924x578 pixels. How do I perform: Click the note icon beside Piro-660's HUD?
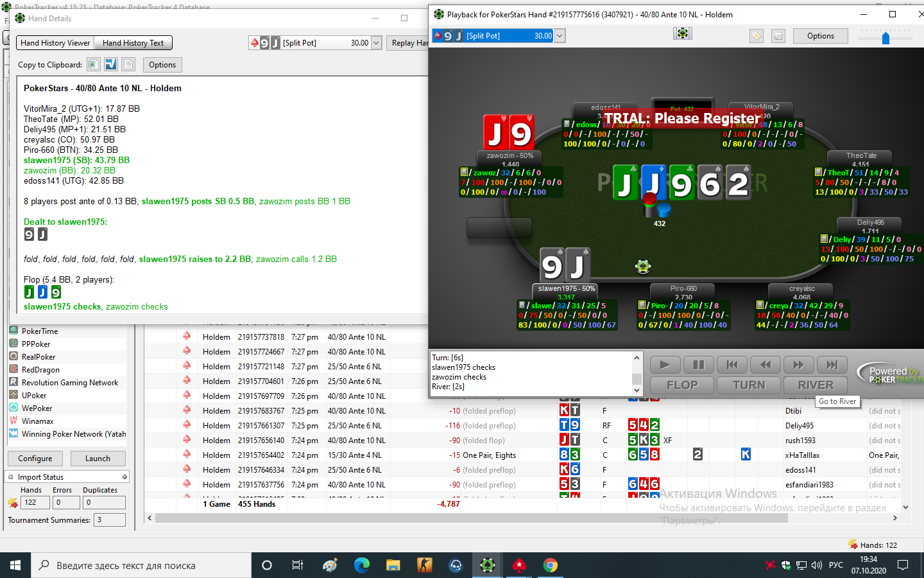coord(642,305)
